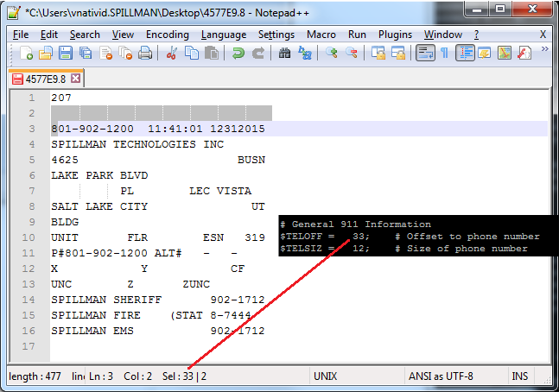This screenshot has width=559, height=392.
Task: Click "SPILLMAN SHERIFF" on line 14
Action: [x=106, y=300]
